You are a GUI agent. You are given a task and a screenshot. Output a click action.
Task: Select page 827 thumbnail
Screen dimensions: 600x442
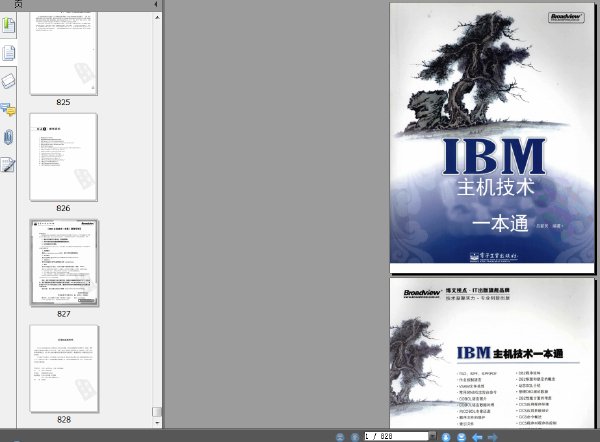click(x=65, y=263)
